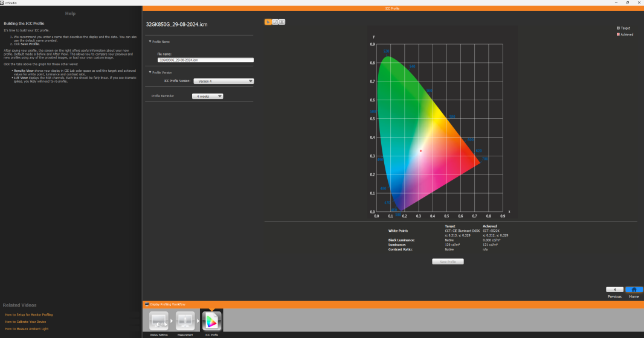Image resolution: width=644 pixels, height=338 pixels.
Task: Open How to Measure Ambient Light video
Action: click(x=27, y=328)
